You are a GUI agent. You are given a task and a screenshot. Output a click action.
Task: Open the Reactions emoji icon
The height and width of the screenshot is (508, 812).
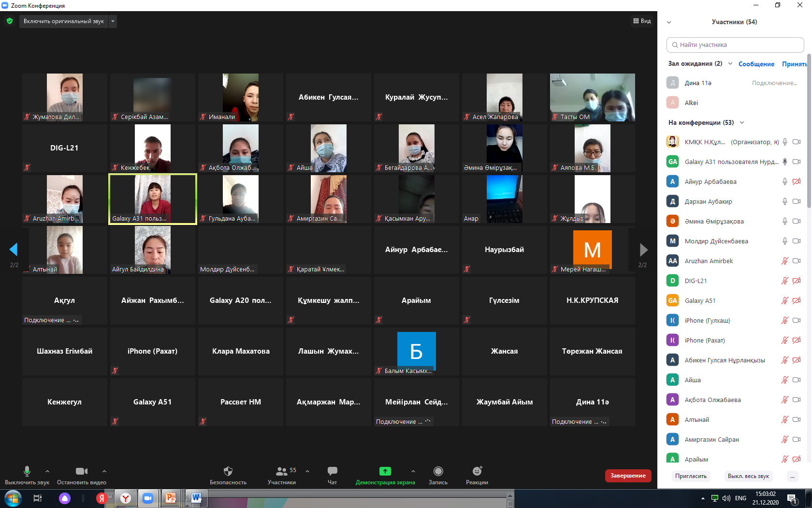coord(477,471)
